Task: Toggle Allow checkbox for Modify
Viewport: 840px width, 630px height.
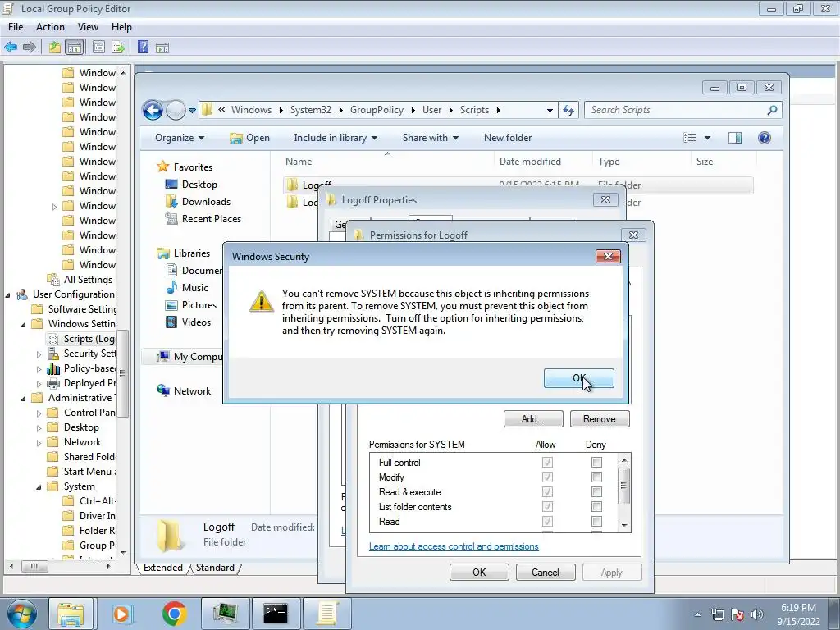Action: pyautogui.click(x=547, y=477)
